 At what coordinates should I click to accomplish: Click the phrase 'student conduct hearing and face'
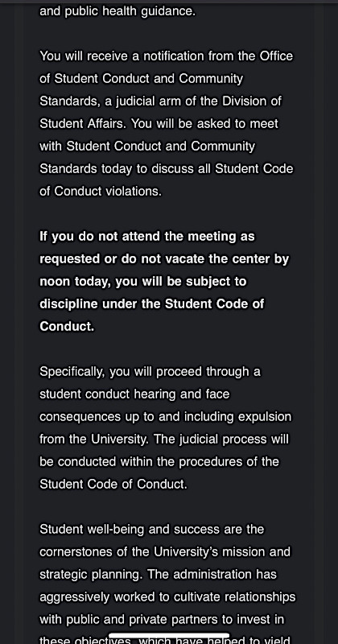point(134,394)
